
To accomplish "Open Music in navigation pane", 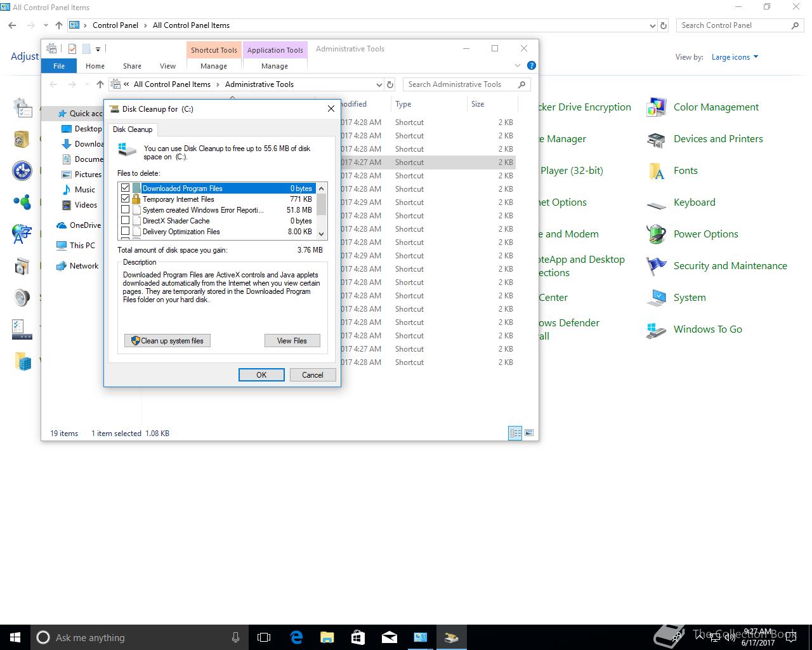I will point(79,190).
